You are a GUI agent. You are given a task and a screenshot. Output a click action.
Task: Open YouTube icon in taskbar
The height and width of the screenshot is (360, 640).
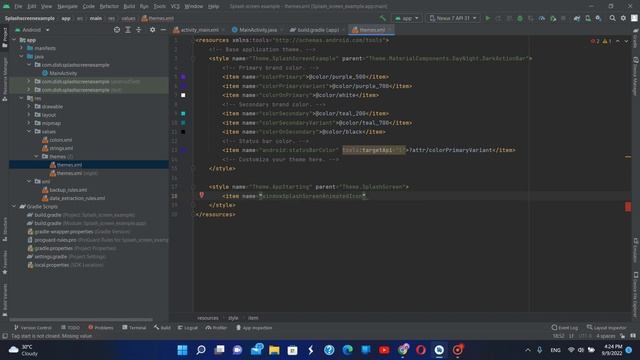coord(384,350)
